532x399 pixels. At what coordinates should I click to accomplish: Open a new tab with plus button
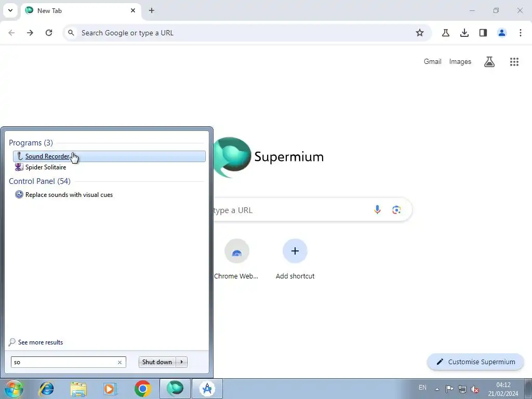pos(152,10)
